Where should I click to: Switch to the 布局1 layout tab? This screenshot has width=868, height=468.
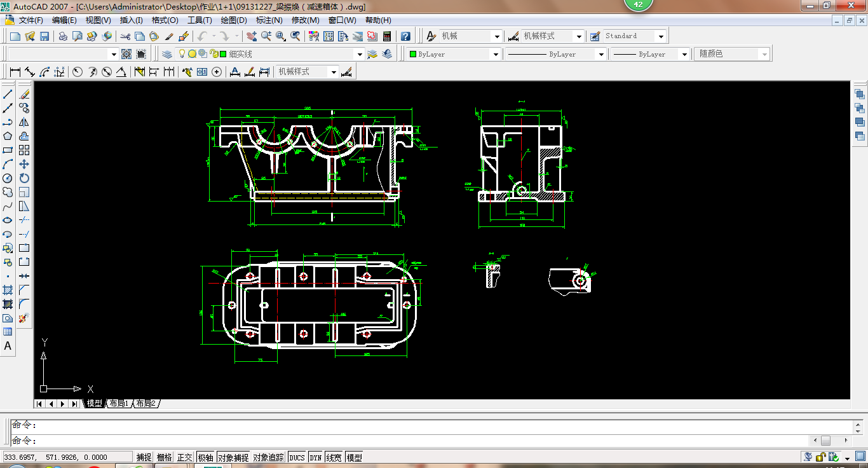119,404
